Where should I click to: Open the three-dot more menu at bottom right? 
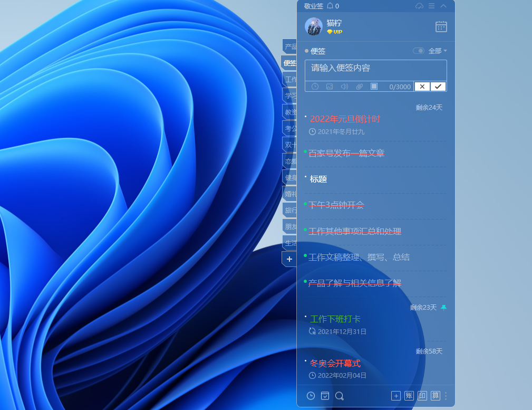click(x=446, y=396)
